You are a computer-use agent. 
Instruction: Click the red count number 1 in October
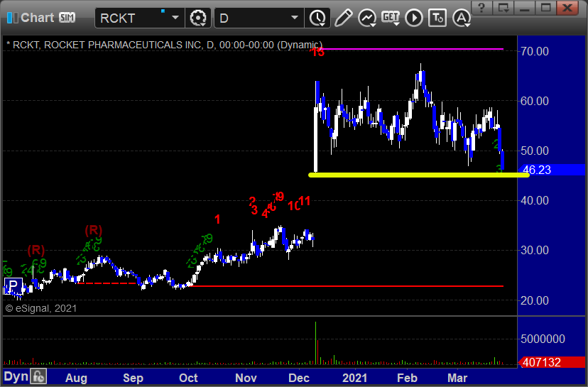(x=217, y=219)
